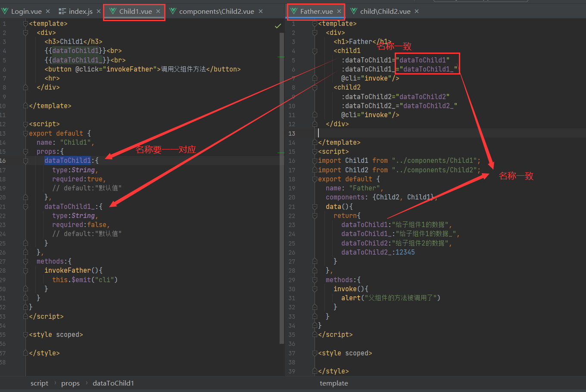Collapse the <script> fold in Father.vue
Screen dimensions: 586x392
point(315,152)
